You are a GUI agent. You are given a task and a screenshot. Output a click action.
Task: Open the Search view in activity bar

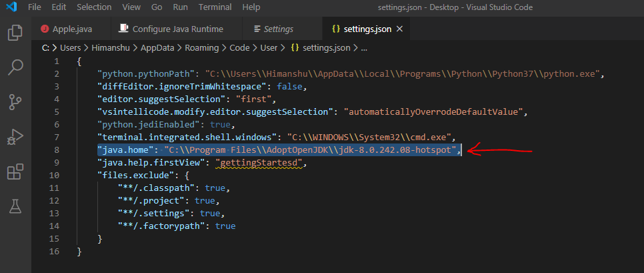(x=15, y=67)
